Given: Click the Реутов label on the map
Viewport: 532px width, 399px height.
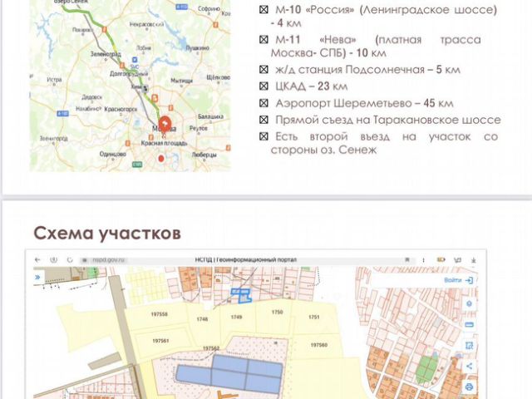Looking at the screenshot, I should pyautogui.click(x=199, y=128).
